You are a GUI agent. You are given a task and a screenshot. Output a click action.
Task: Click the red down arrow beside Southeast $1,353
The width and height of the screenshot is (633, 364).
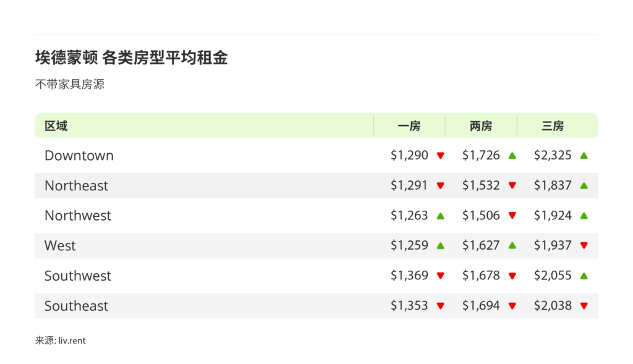pyautogui.click(x=440, y=305)
